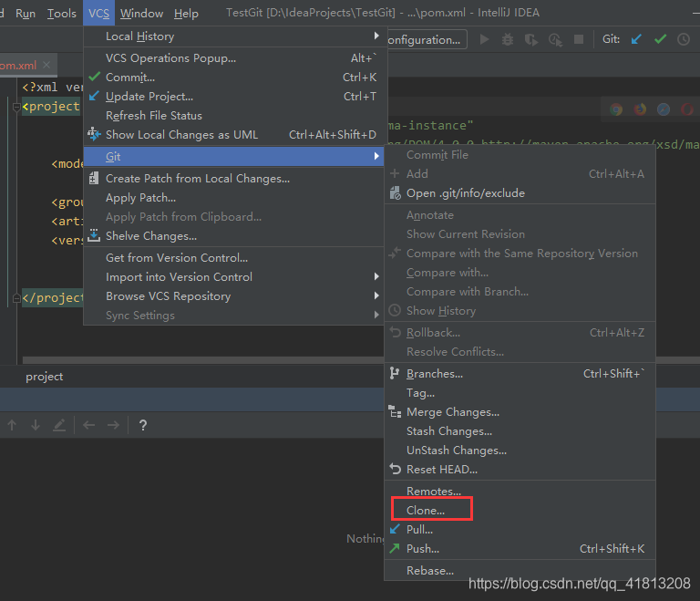Click the Git commit green checkmark toolbar icon
The width and height of the screenshot is (700, 601).
[660, 39]
